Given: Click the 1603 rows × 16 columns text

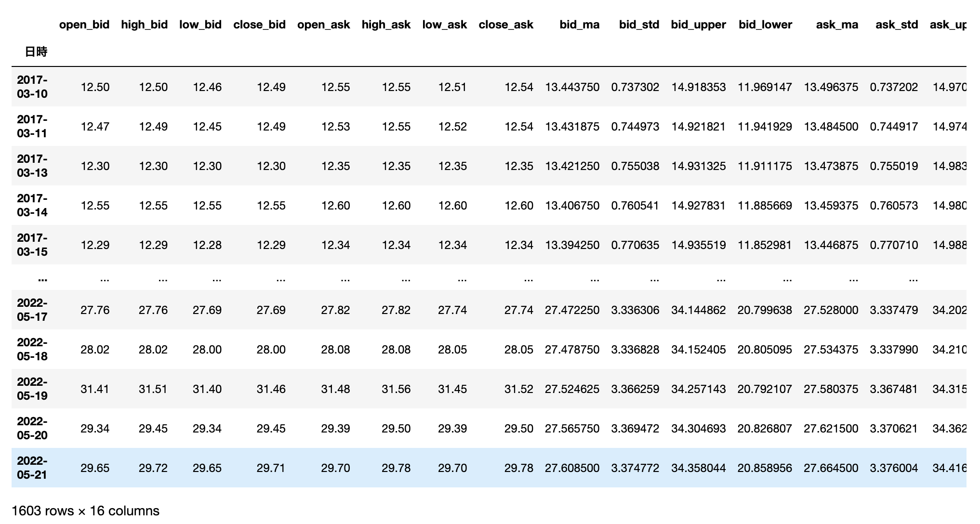Looking at the screenshot, I should coord(85,511).
